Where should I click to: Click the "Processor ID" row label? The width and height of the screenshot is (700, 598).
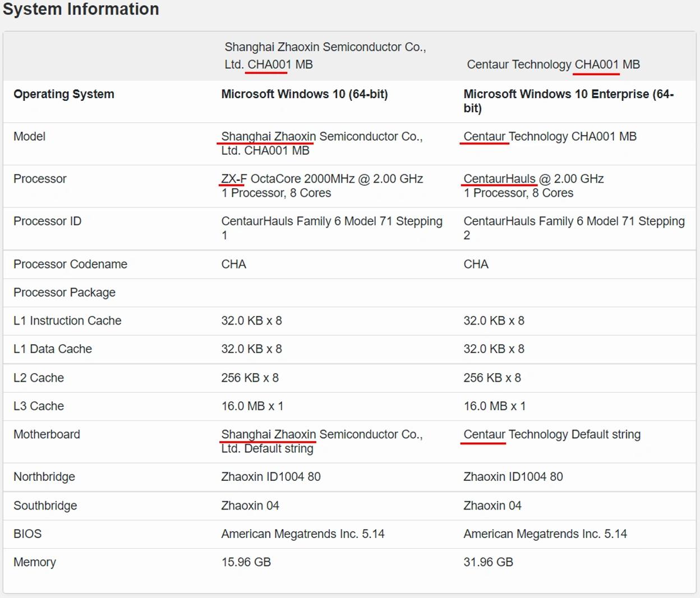(48, 221)
